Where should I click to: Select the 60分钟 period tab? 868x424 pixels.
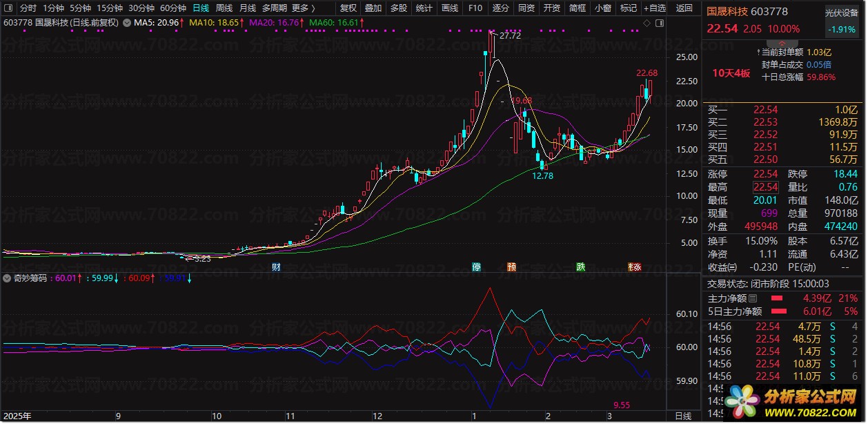click(172, 8)
